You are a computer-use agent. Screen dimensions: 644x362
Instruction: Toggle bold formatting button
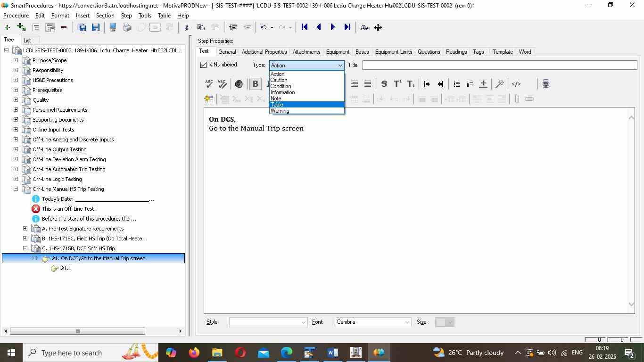[256, 84]
